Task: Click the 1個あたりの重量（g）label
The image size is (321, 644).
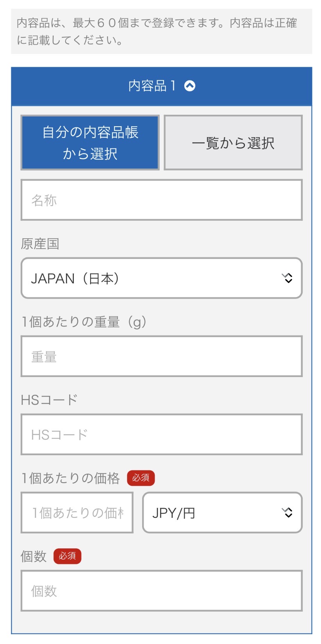Action: [x=84, y=322]
